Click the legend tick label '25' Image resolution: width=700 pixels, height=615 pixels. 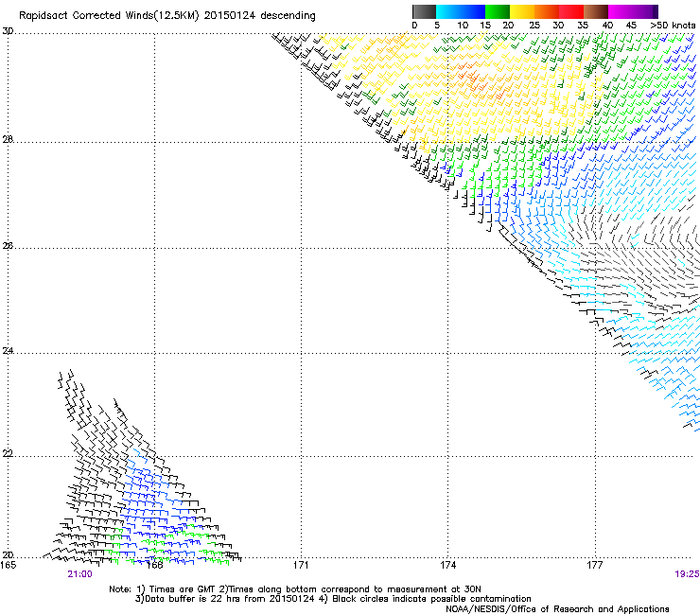(534, 26)
